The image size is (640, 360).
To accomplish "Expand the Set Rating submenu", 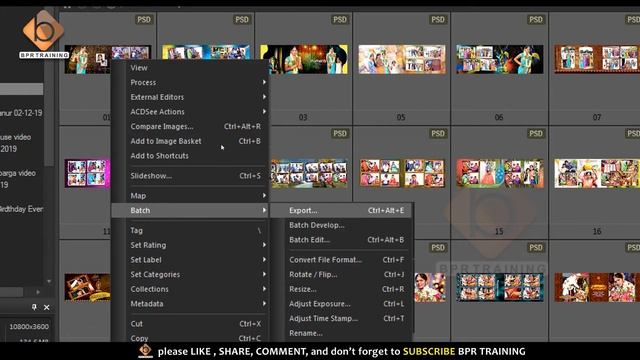I will [x=190, y=245].
